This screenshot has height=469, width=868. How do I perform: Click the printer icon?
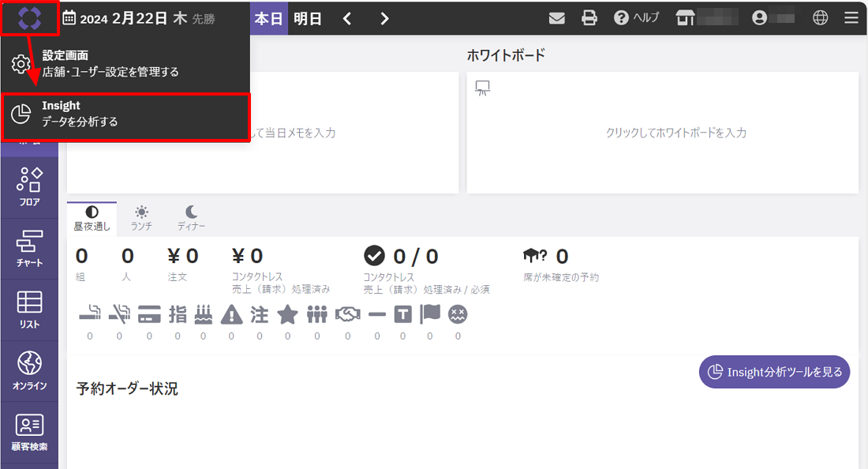pos(589,18)
